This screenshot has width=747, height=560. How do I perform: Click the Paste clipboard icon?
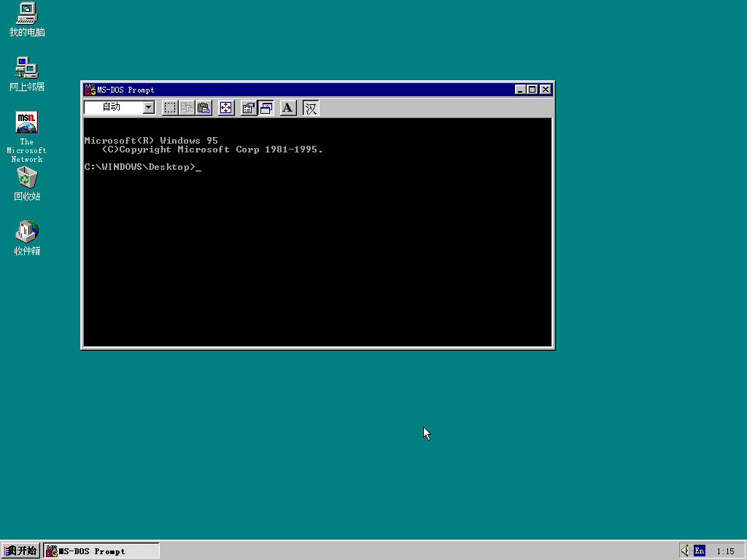point(204,108)
